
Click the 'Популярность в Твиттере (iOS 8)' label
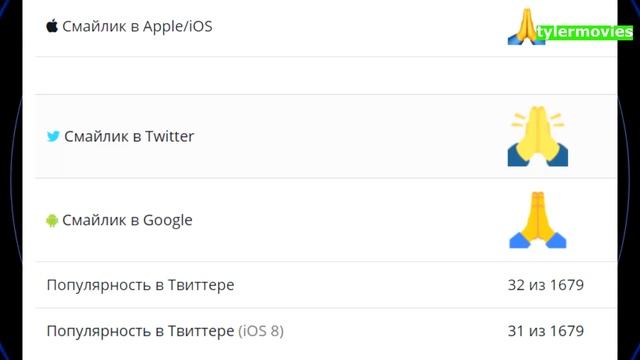point(165,331)
